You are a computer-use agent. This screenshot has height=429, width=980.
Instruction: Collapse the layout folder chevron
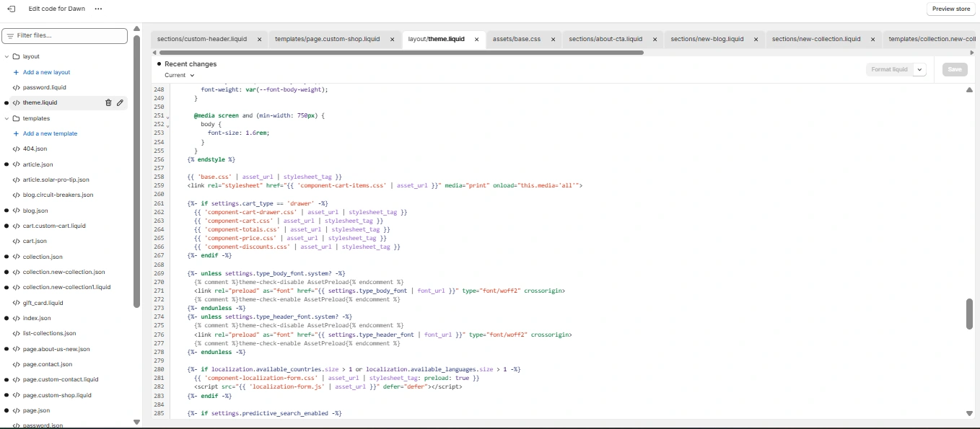(x=6, y=56)
